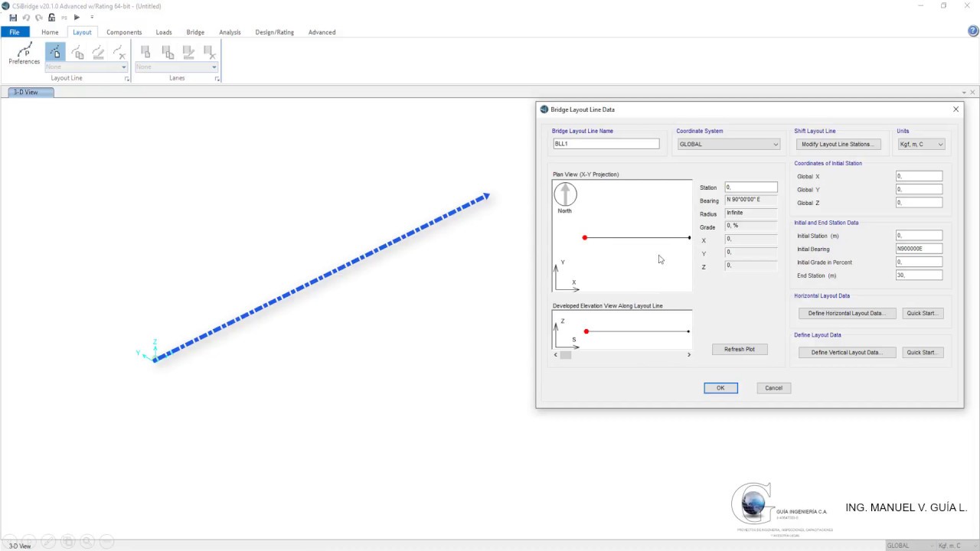Switch to the Design/Rating ribbon tab
Image resolution: width=980 pixels, height=551 pixels.
coord(275,32)
